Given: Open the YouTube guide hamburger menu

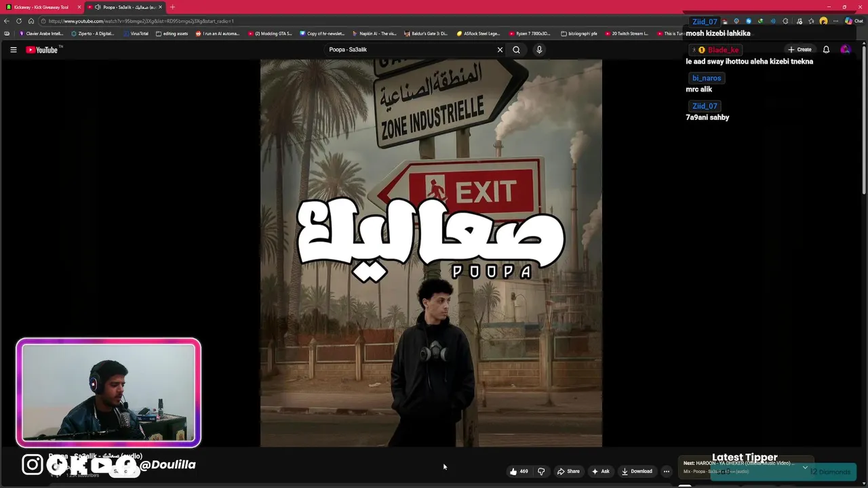Looking at the screenshot, I should pos(13,49).
